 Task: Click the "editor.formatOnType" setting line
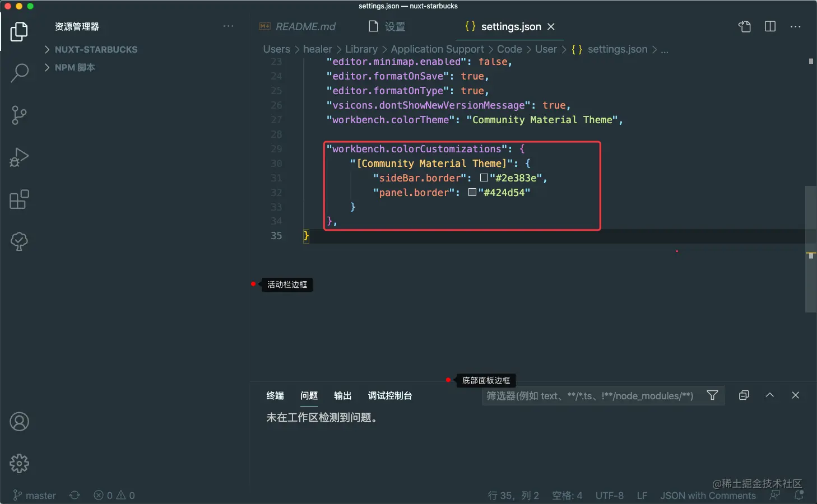click(x=408, y=91)
